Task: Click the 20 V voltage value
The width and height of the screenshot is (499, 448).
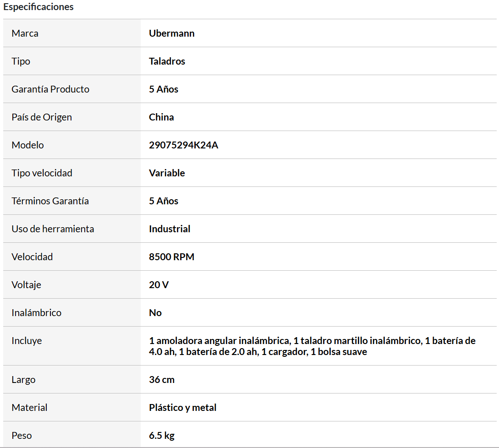Action: point(159,285)
